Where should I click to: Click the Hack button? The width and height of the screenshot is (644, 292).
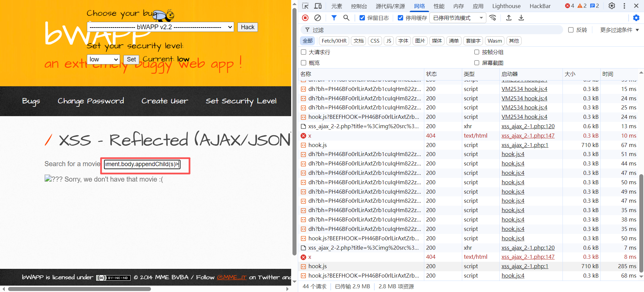[248, 27]
